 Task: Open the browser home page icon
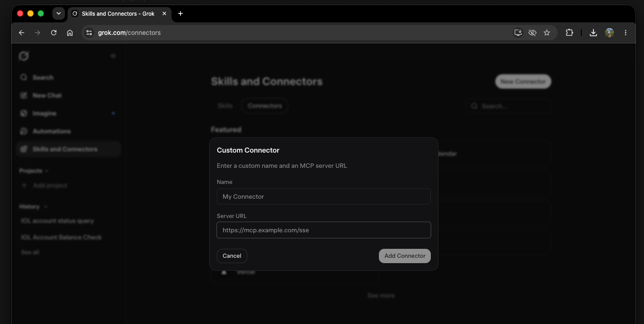pyautogui.click(x=70, y=33)
